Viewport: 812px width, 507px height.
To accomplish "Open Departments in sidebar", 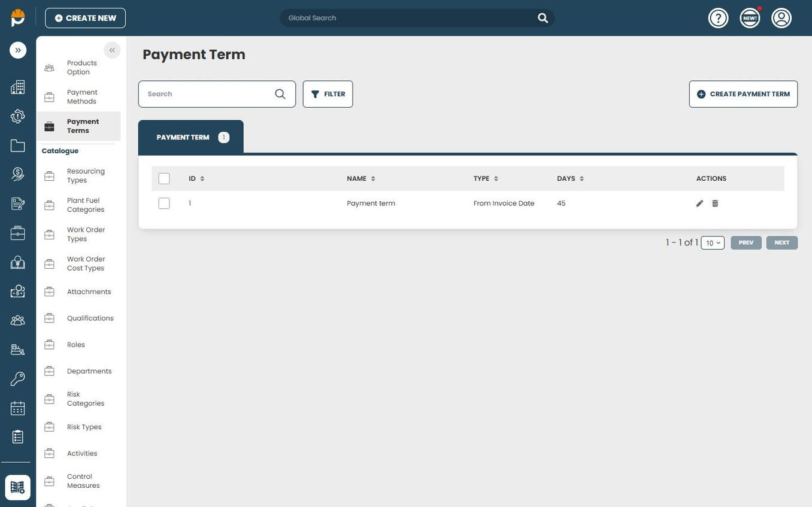I will 78,371.
